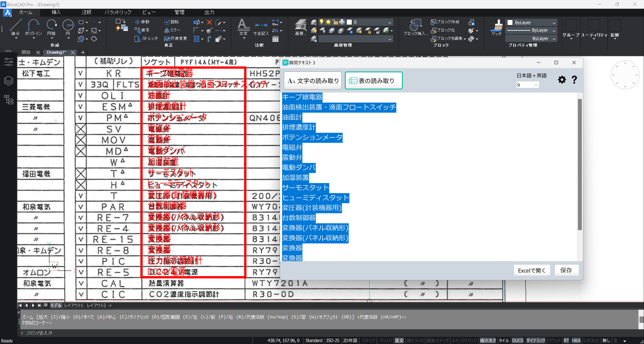Open the font size 9 dropdown
The height and width of the screenshot is (344, 644).
coord(527,85)
